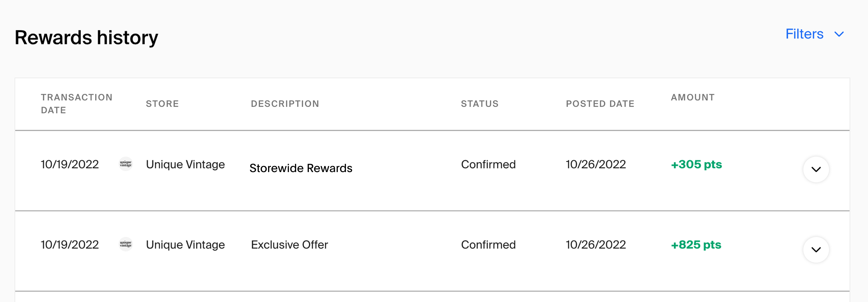The height and width of the screenshot is (302, 868).
Task: Select the Exclusive Offer description text
Action: point(289,245)
